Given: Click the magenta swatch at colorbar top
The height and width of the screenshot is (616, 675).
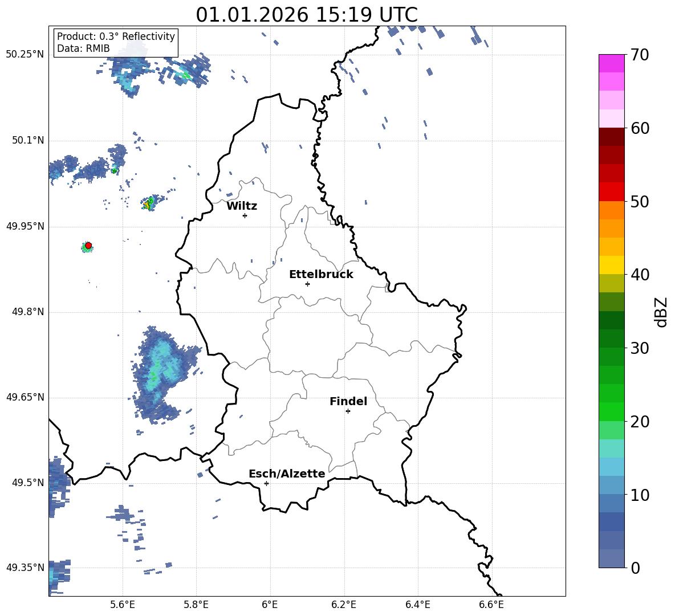Looking at the screenshot, I should pos(611,63).
